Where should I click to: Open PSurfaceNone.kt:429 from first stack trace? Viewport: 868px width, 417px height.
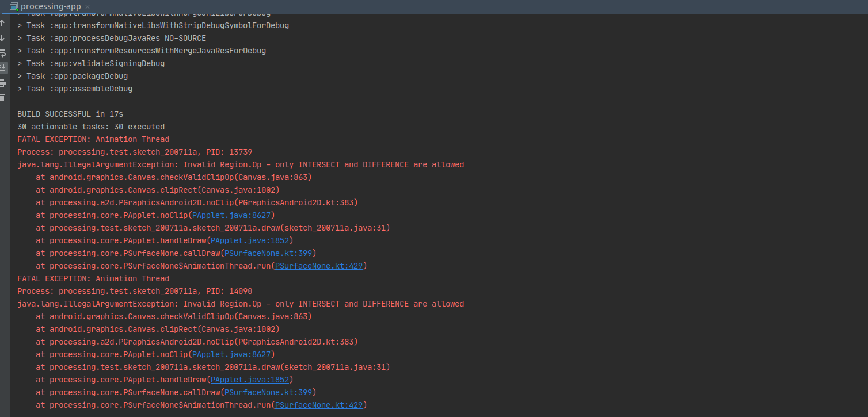[x=319, y=266]
